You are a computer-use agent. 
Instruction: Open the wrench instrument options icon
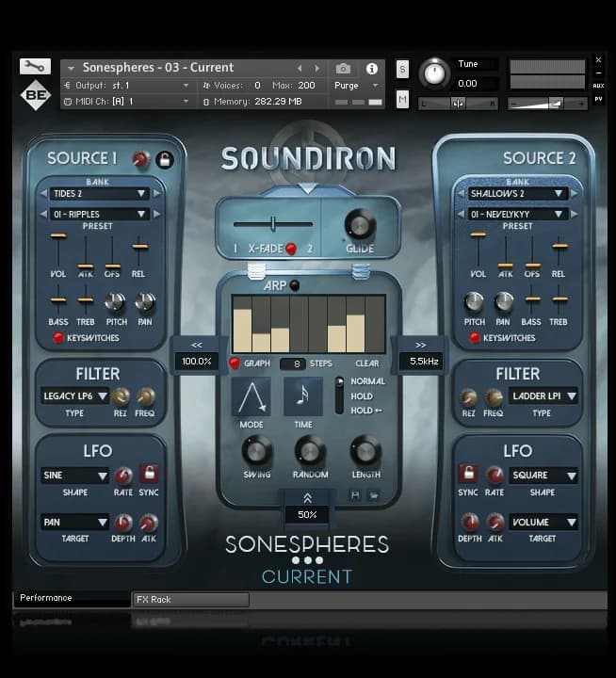coord(35,67)
